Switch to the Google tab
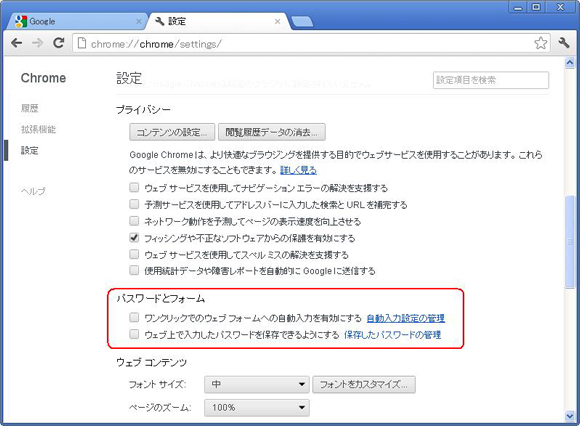The width and height of the screenshot is (580, 426). point(76,21)
